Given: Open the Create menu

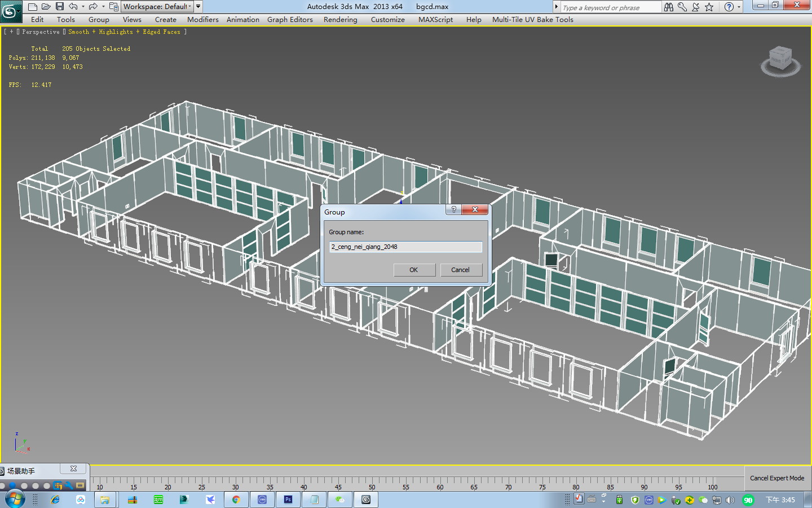Looking at the screenshot, I should [166, 19].
